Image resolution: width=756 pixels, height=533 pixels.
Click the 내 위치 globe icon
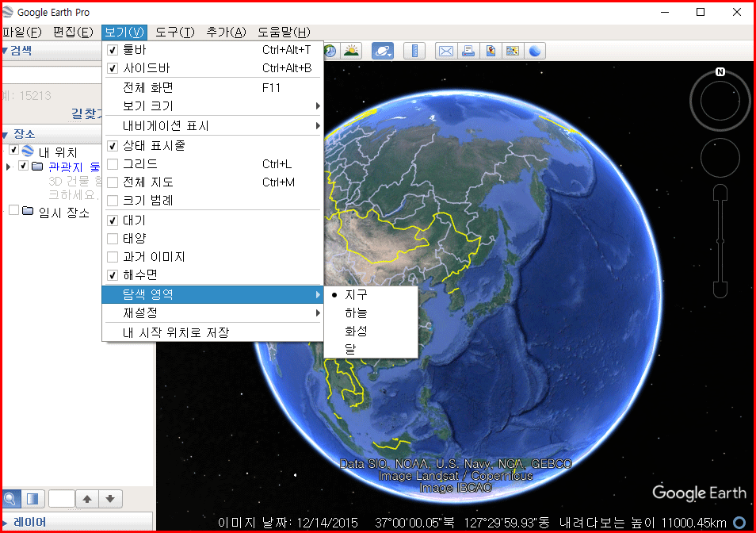click(28, 151)
